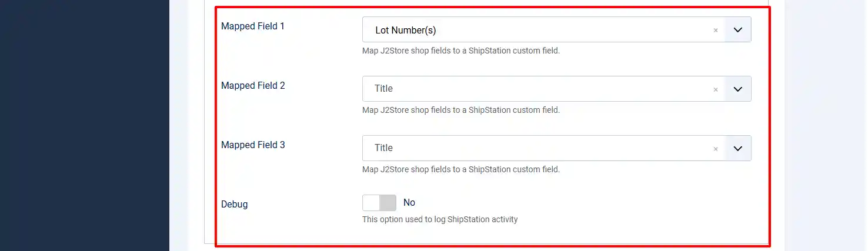Click the No label beside Debug switch
Screen dimensions: 868x251
click(x=409, y=202)
